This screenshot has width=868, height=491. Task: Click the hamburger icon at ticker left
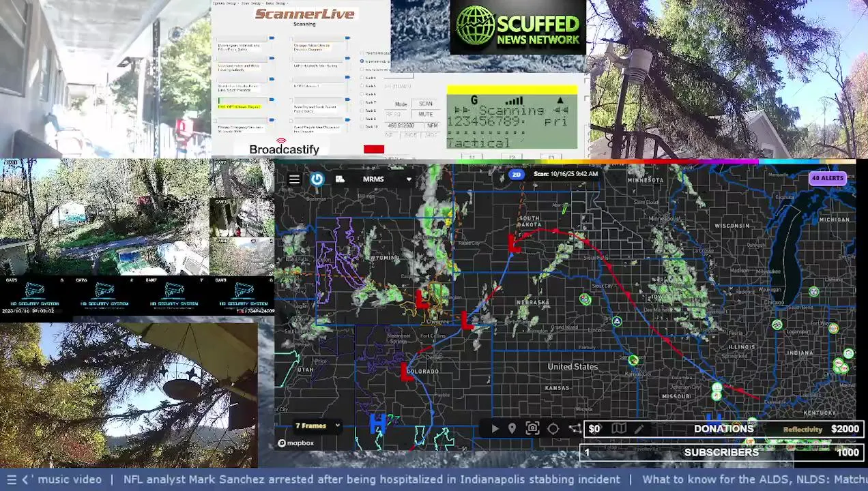(x=11, y=479)
